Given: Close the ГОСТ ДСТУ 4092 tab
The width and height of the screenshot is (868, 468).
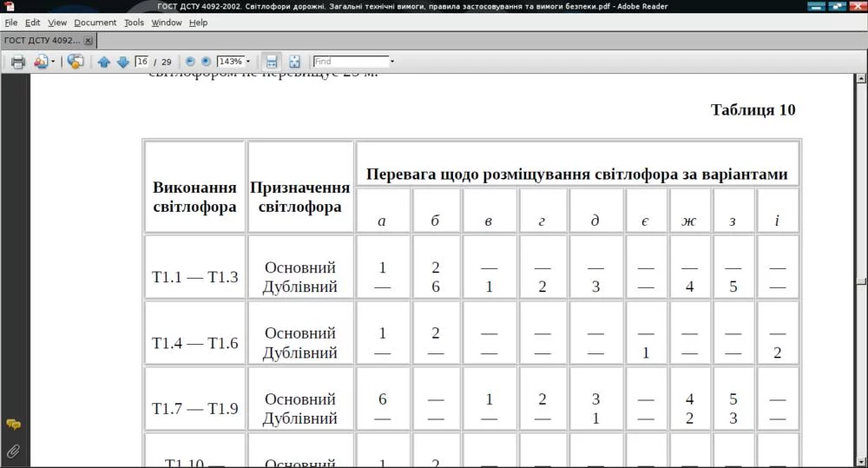Looking at the screenshot, I should pyautogui.click(x=88, y=41).
